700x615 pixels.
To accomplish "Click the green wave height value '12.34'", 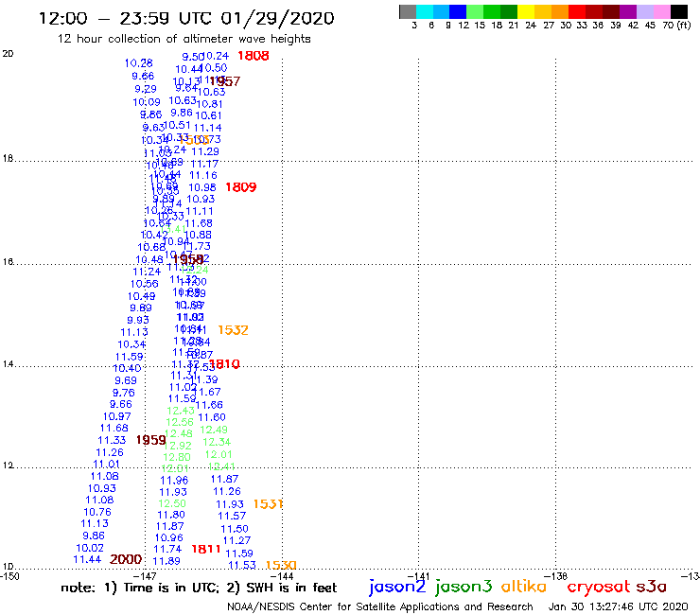I will 217,442.
